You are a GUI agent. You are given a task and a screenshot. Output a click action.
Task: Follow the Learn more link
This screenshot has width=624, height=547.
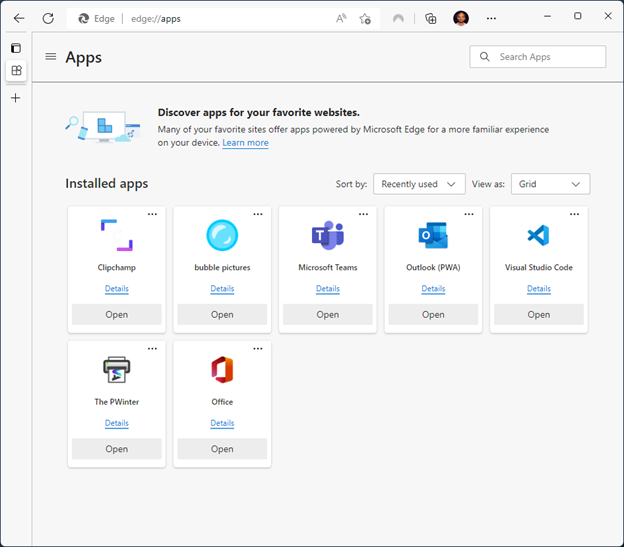pyautogui.click(x=245, y=143)
